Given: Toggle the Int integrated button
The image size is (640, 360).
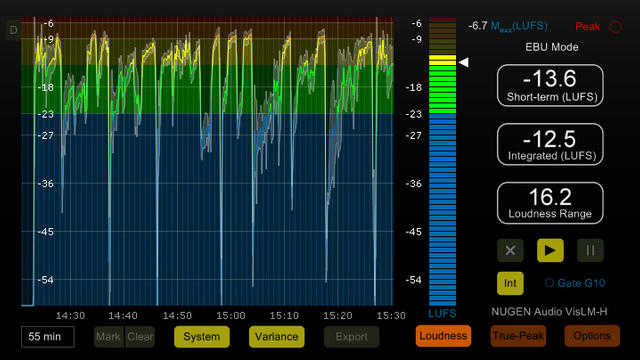Looking at the screenshot, I should [x=510, y=283].
